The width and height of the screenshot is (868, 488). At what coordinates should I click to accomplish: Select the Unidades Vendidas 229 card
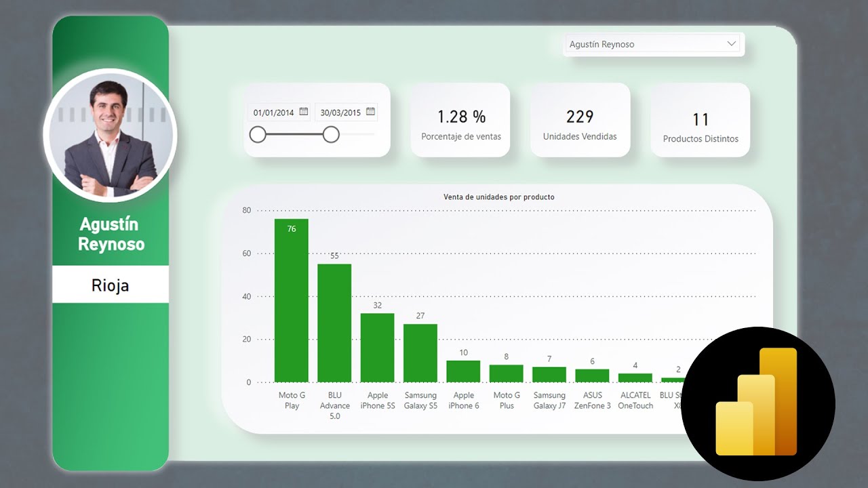(580, 120)
